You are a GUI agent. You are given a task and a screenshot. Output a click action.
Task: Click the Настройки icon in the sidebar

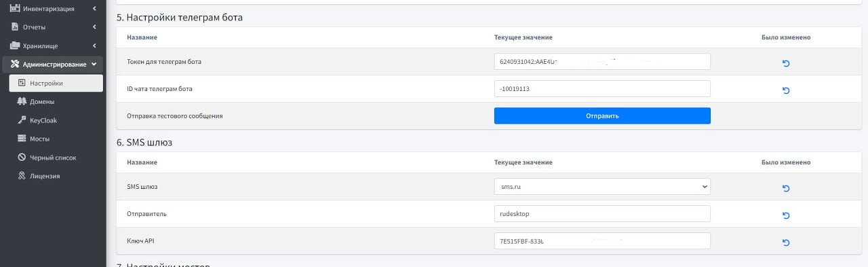22,83
